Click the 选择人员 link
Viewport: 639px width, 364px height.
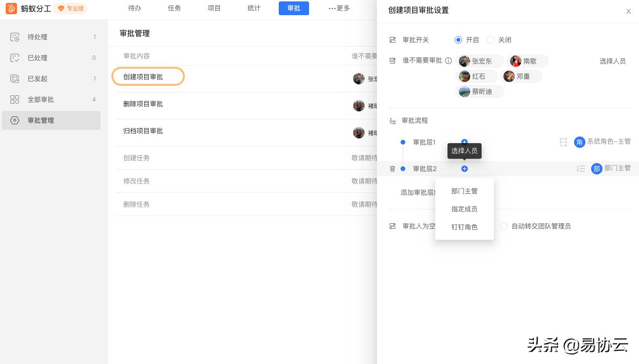pos(612,61)
